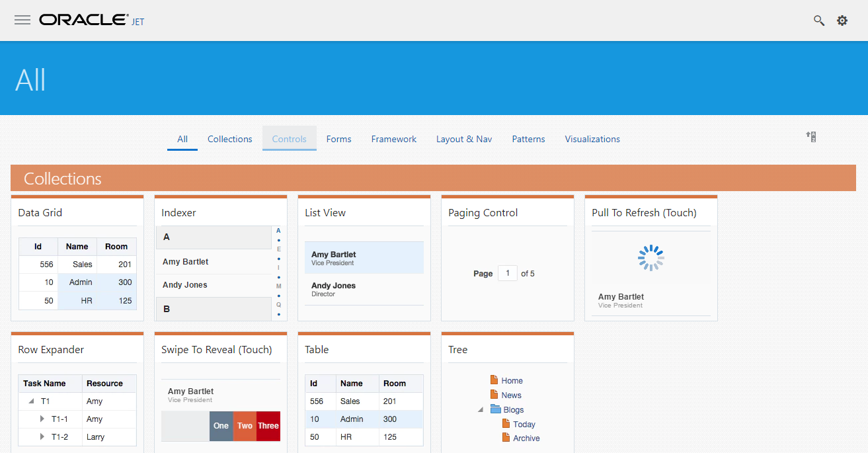The image size is (868, 453).
Task: Expand the T1-1 task row
Action: coord(42,419)
